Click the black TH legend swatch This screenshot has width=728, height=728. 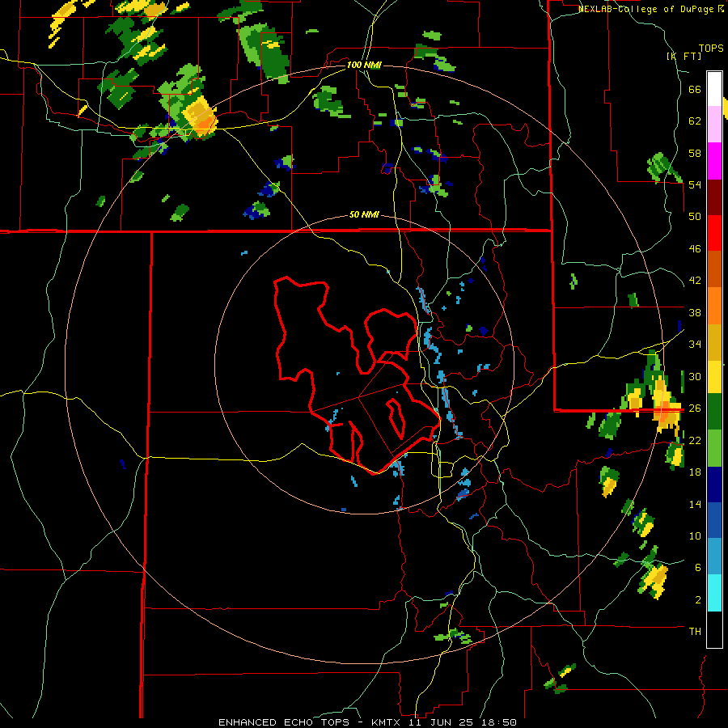714,629
